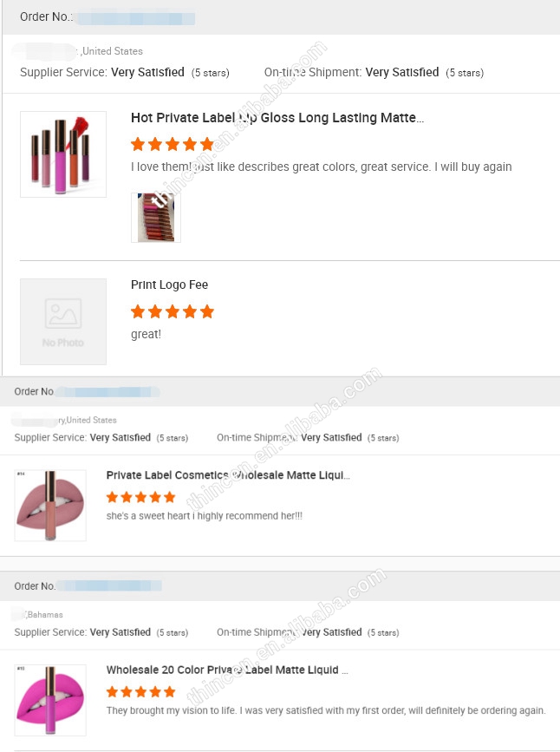Click the (5 stars) label next to Supplier Service
Screen dimensions: 560x752
(210, 73)
